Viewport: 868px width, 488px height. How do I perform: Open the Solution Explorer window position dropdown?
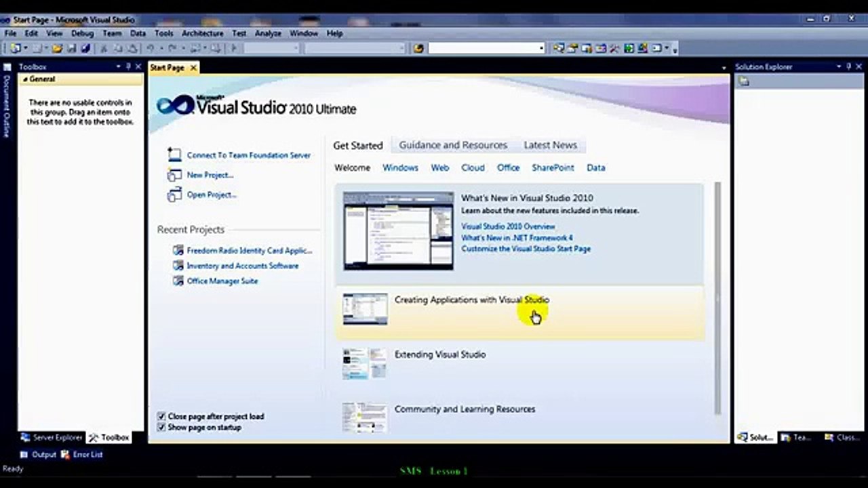[839, 66]
